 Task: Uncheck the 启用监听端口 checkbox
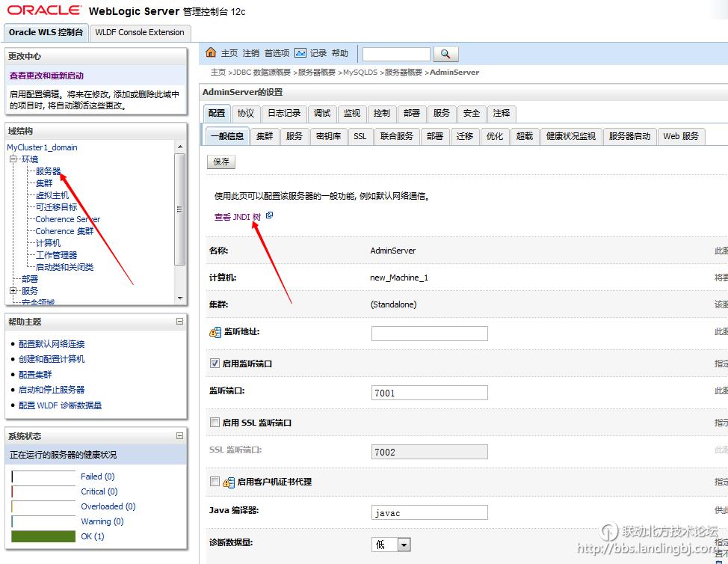point(215,363)
